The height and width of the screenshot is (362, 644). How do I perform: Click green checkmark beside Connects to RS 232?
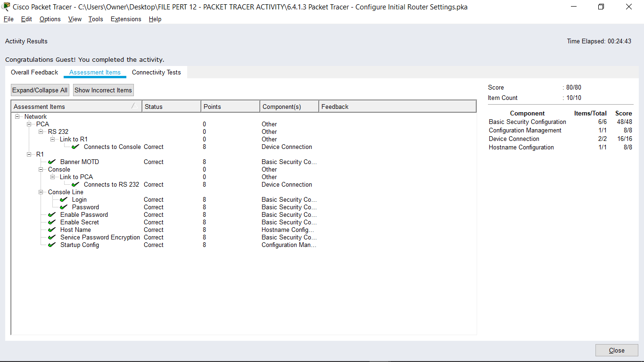[x=75, y=184]
